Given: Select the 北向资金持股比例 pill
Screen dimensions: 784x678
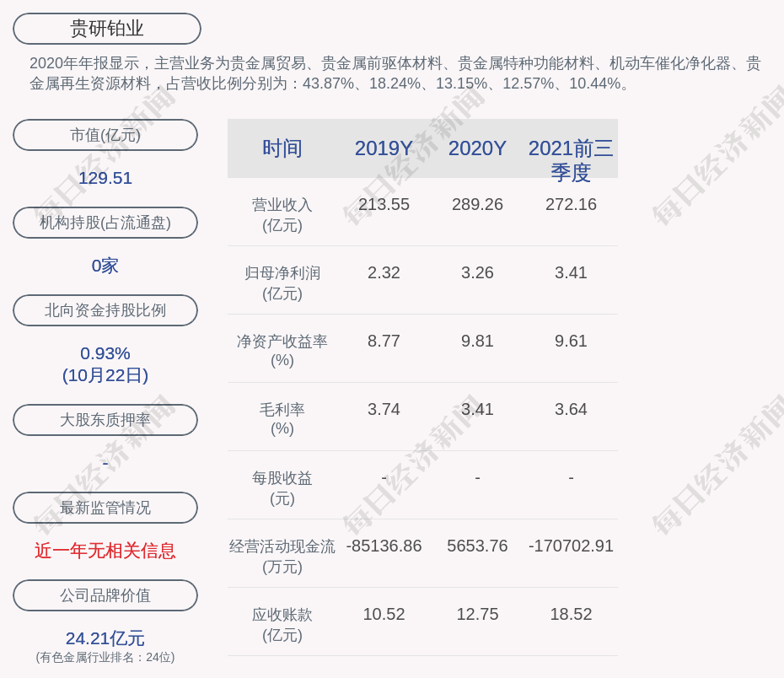Looking at the screenshot, I should 105,310.
